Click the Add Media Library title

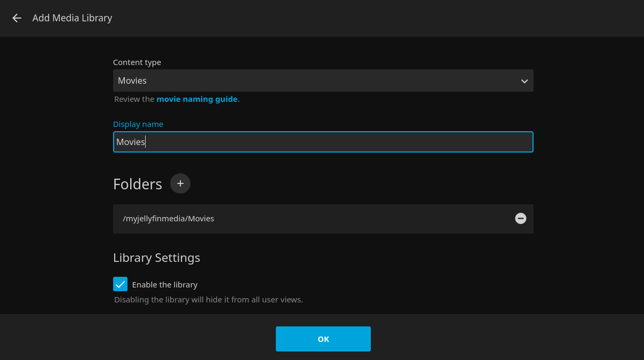pos(72,18)
